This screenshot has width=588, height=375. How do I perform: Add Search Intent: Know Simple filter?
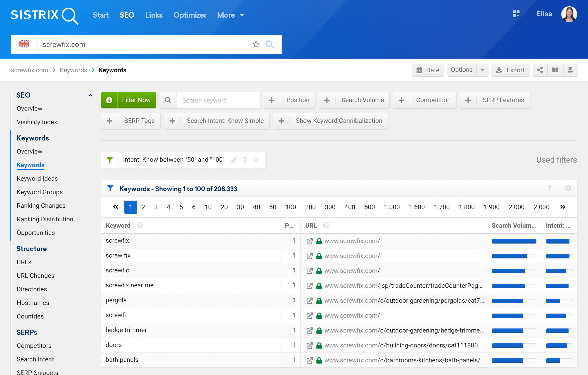[x=216, y=121]
